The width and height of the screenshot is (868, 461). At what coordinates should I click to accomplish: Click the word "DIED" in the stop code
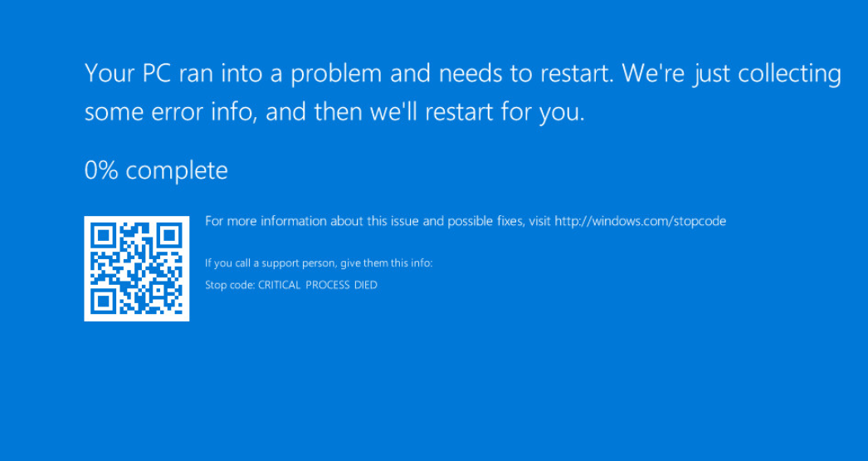365,285
